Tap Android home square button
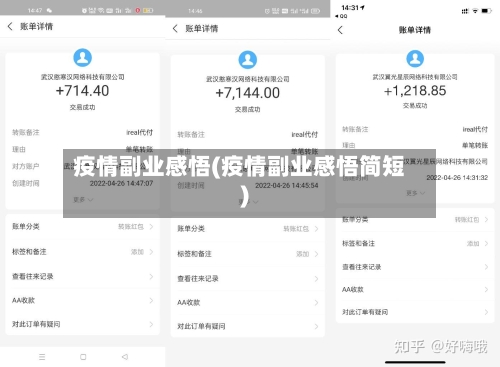This screenshot has width=500, height=367. pyautogui.click(x=83, y=357)
